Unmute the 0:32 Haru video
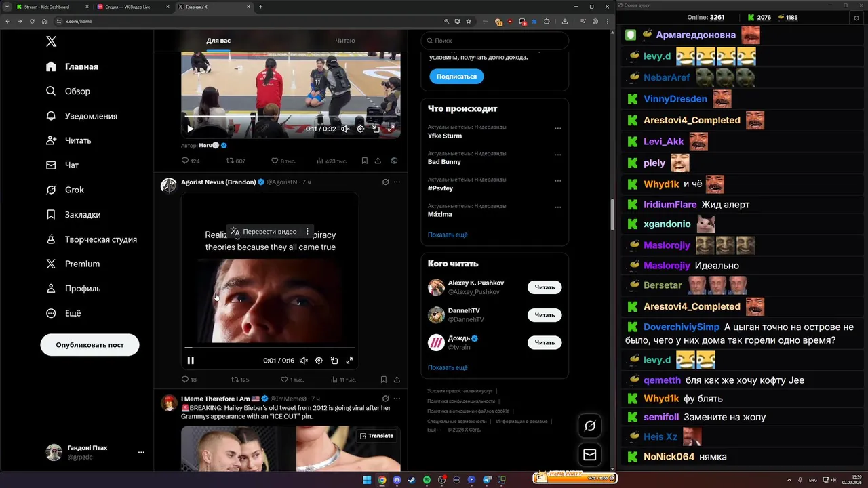The width and height of the screenshot is (868, 488). 345,129
